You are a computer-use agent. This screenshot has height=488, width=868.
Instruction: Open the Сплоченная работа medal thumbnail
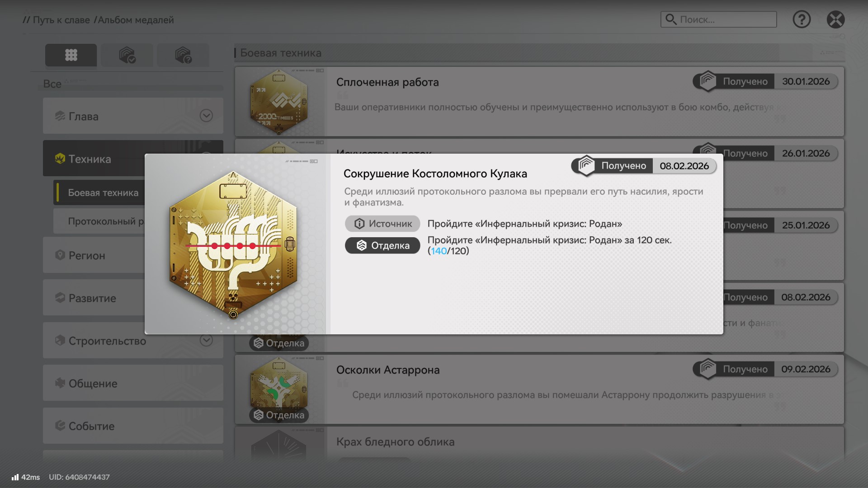[x=279, y=102]
